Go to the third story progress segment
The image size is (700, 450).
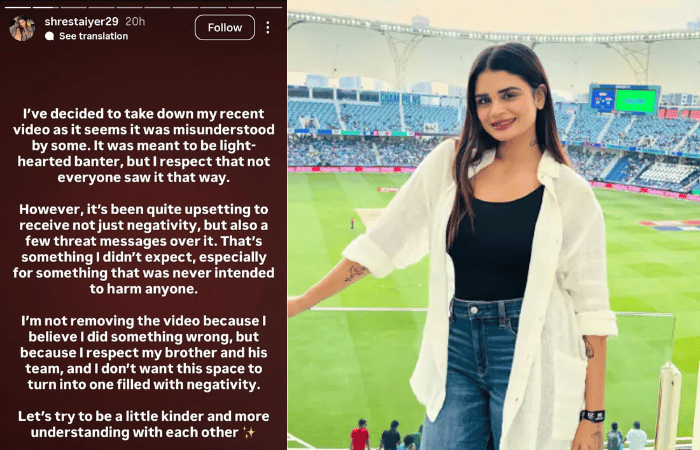(x=74, y=8)
